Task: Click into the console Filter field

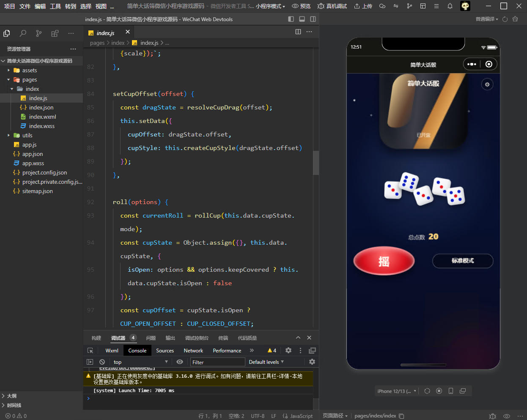Action: [218, 362]
